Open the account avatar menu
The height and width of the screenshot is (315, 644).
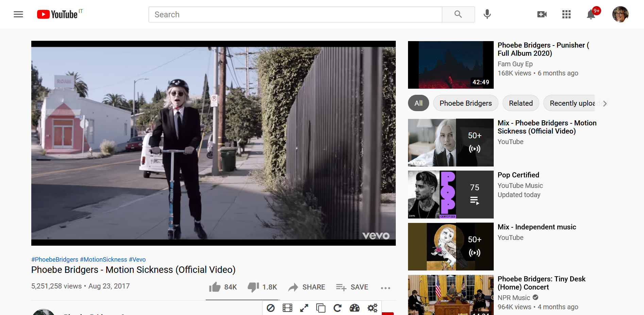coord(621,14)
